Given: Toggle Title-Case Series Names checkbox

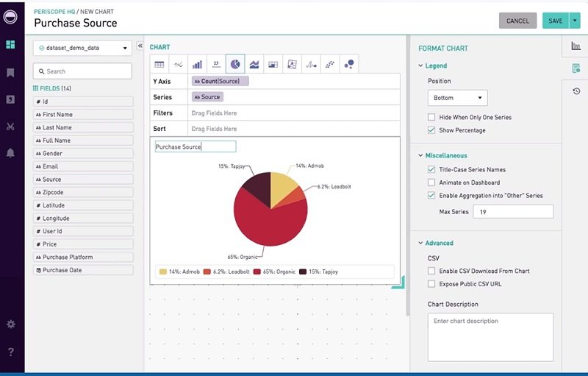Looking at the screenshot, I should pyautogui.click(x=431, y=170).
